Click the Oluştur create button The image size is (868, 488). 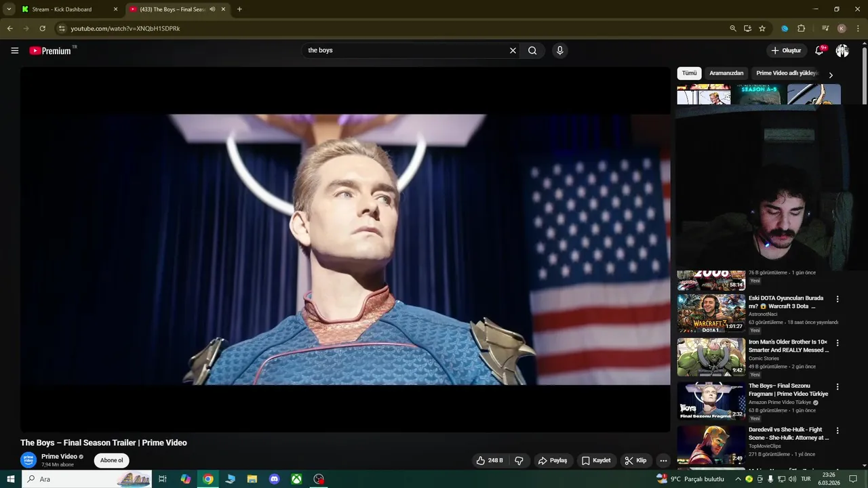pyautogui.click(x=786, y=50)
